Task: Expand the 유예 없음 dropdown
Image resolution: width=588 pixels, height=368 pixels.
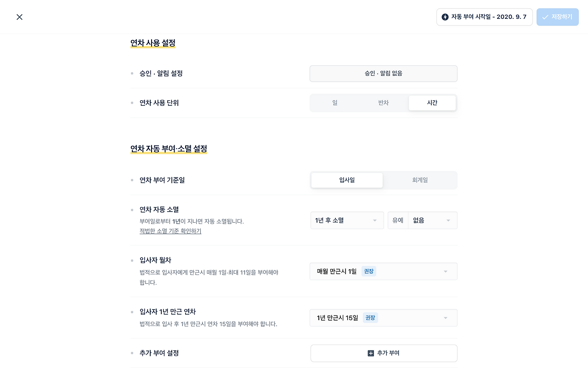Action: point(432,220)
